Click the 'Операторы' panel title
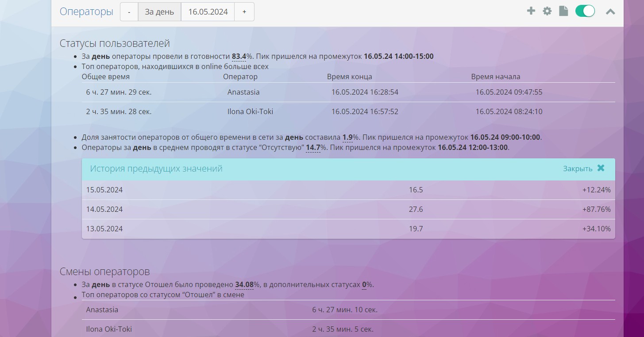This screenshot has height=337, width=644. point(86,11)
